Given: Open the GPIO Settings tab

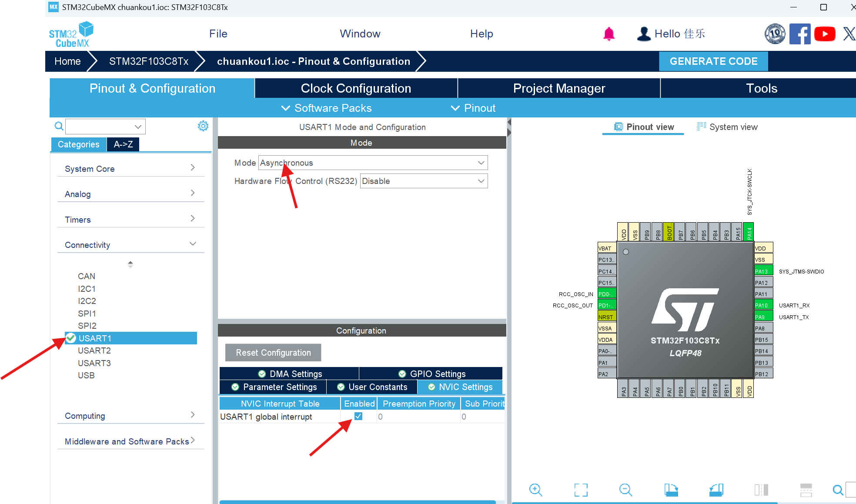Looking at the screenshot, I should click(x=431, y=374).
